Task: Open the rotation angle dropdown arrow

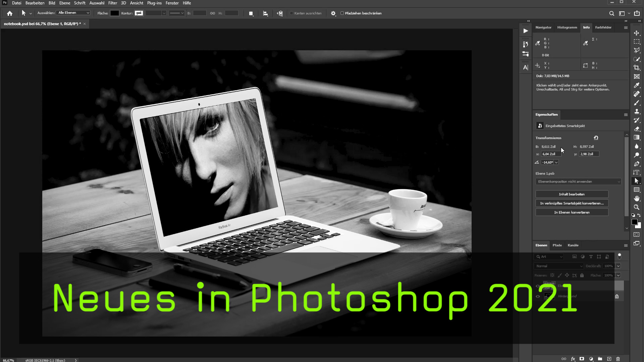Action: (x=556, y=163)
